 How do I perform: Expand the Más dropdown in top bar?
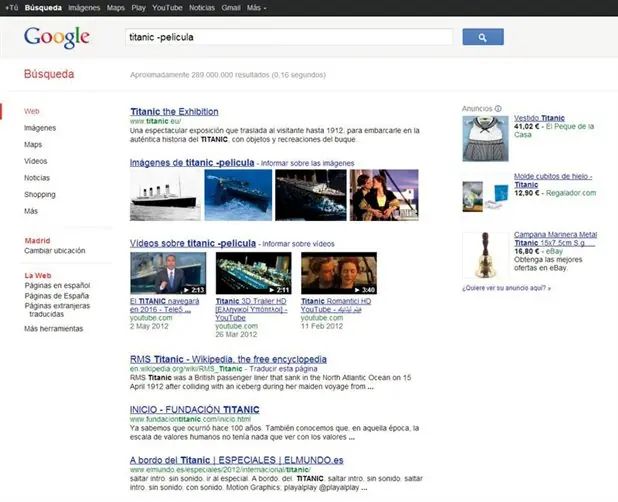point(257,8)
